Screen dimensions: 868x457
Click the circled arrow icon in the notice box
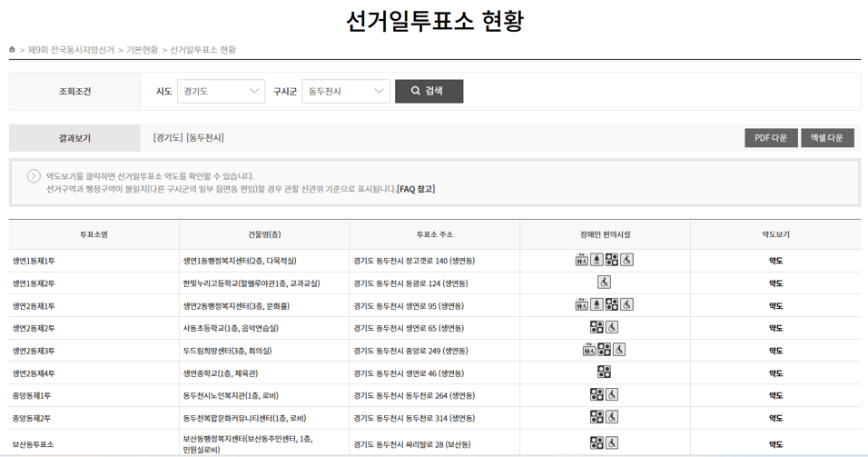pos(34,176)
